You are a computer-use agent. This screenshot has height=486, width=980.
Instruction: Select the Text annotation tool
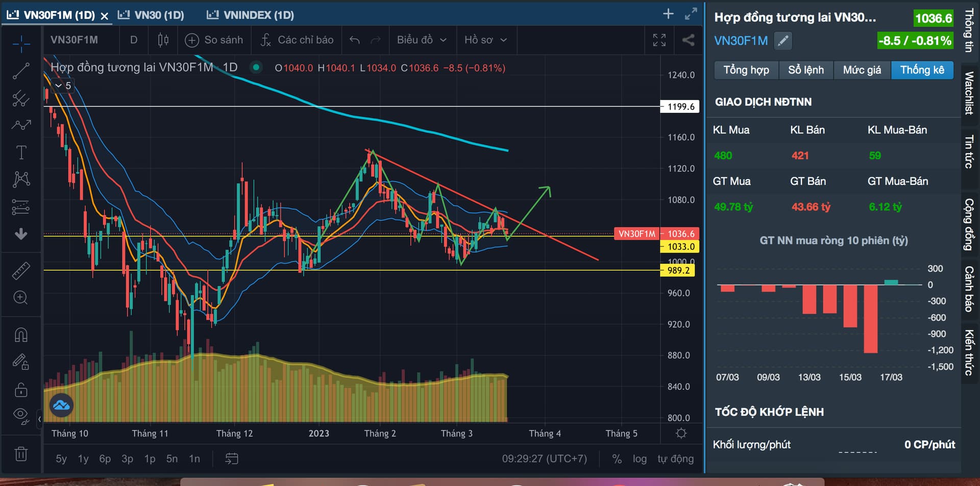pos(21,152)
